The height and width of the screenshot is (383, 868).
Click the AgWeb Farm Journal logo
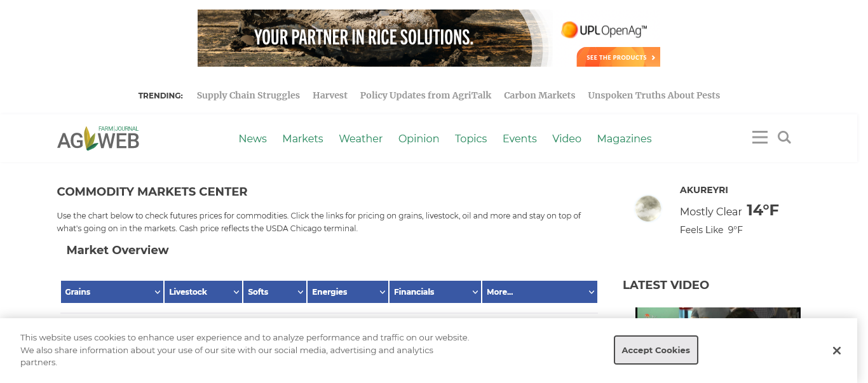click(98, 138)
